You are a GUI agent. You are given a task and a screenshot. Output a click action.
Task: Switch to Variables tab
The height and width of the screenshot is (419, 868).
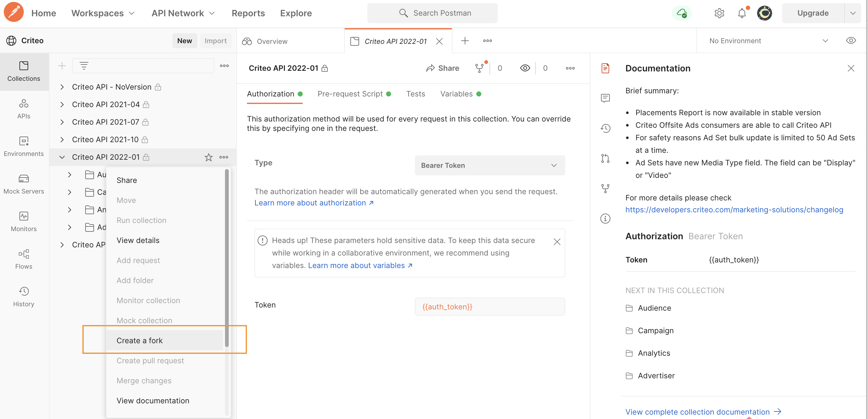(x=460, y=94)
